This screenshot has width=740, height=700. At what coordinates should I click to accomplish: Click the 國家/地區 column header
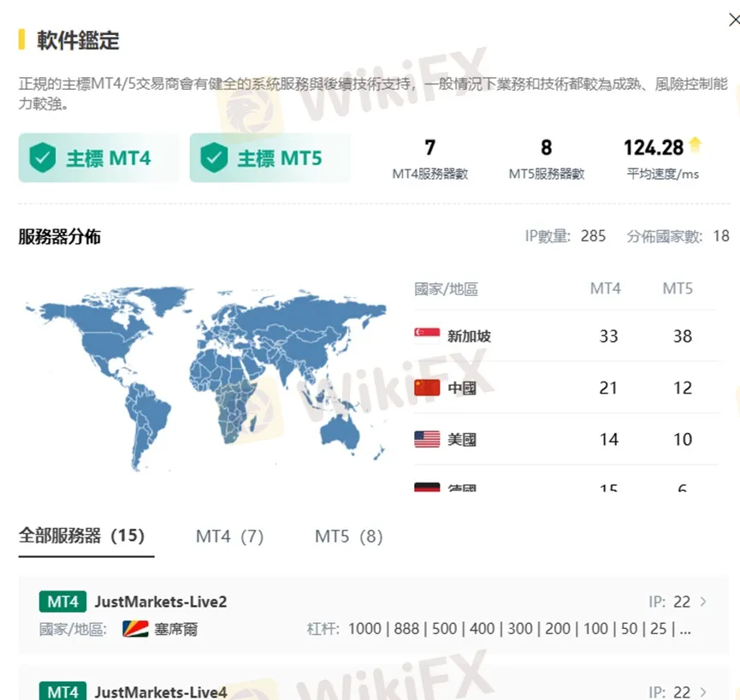coord(446,289)
